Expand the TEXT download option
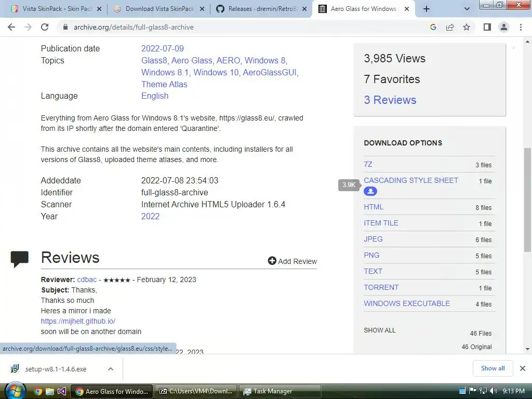532x399 pixels. [x=373, y=271]
